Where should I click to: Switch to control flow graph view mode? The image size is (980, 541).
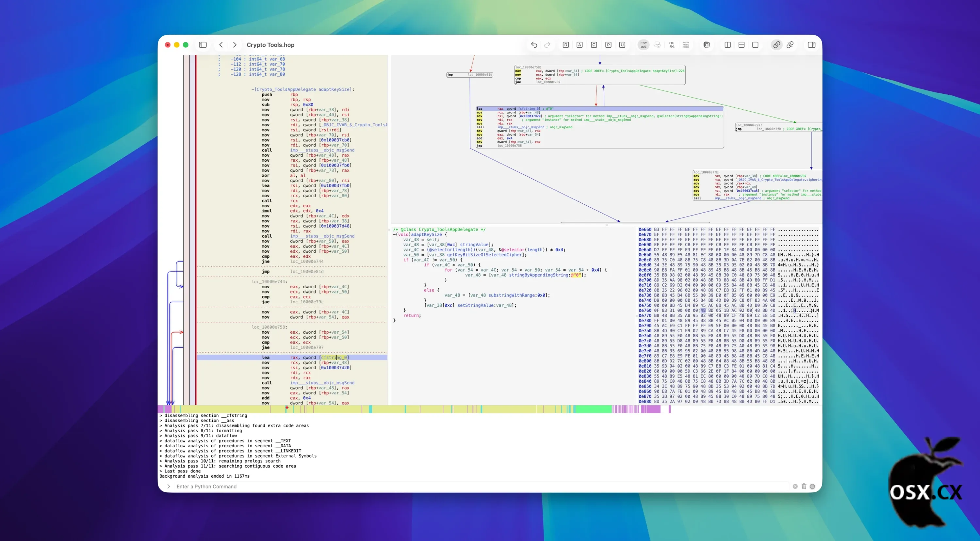[x=657, y=45]
